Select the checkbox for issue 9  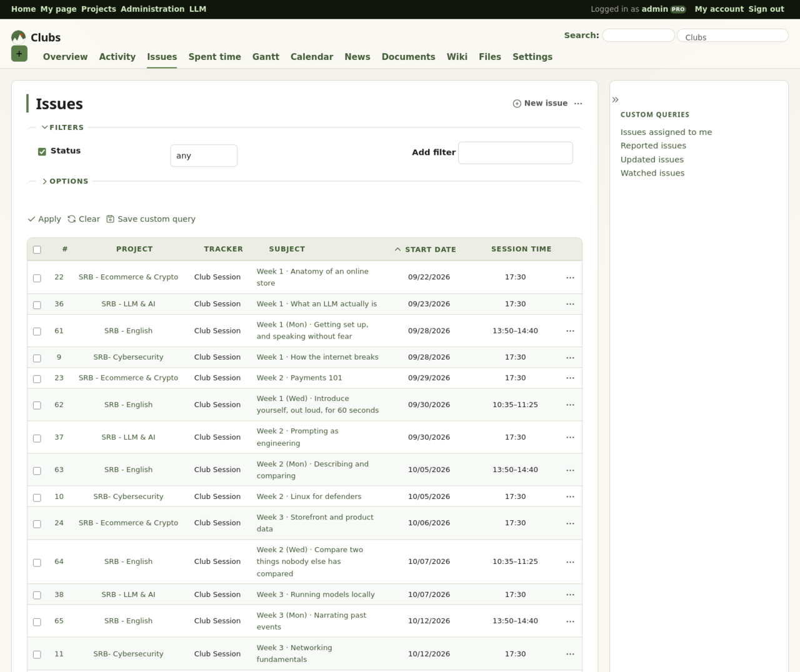(x=37, y=358)
